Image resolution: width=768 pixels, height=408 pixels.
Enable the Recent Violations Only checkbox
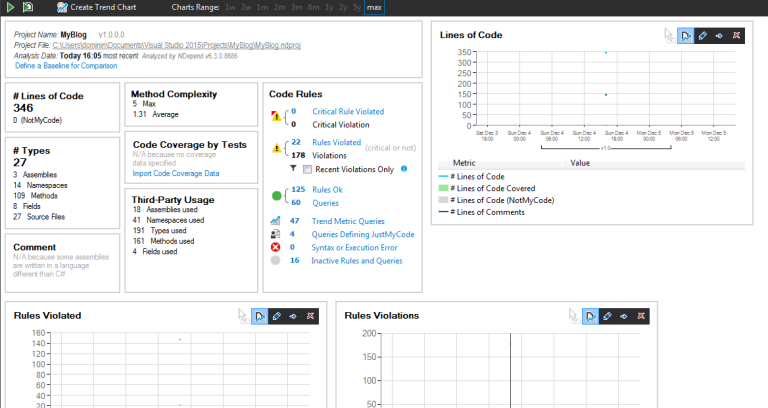tap(307, 169)
